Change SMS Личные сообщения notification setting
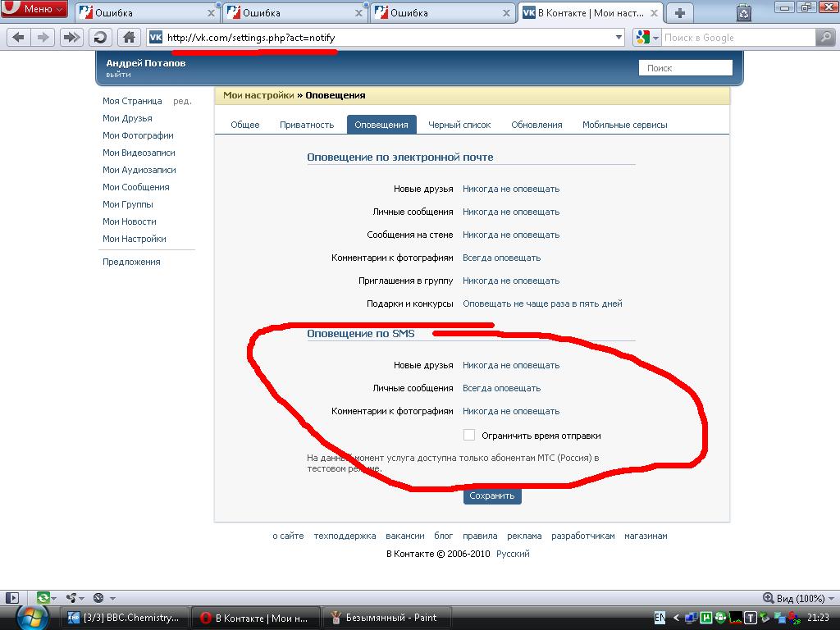The height and width of the screenshot is (630, 840). tap(501, 388)
